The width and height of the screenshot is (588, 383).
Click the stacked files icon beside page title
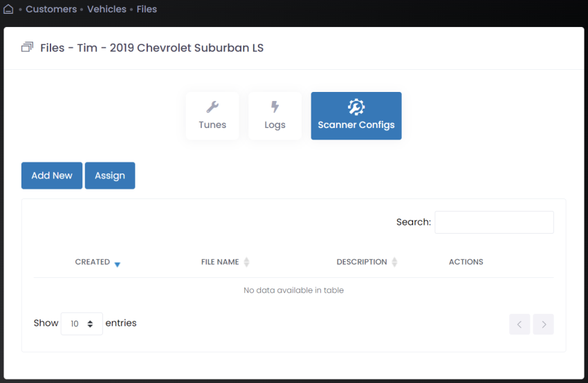[x=28, y=48]
